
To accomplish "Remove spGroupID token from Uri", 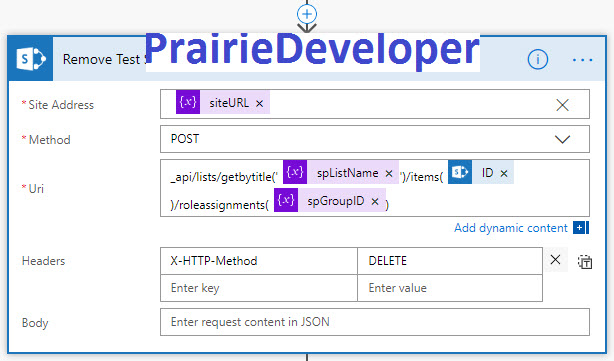I will (375, 201).
